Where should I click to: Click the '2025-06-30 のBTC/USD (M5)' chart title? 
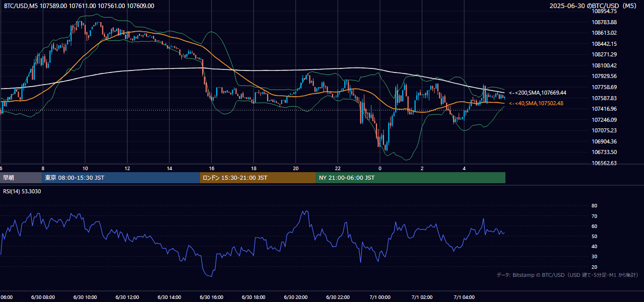[594, 6]
